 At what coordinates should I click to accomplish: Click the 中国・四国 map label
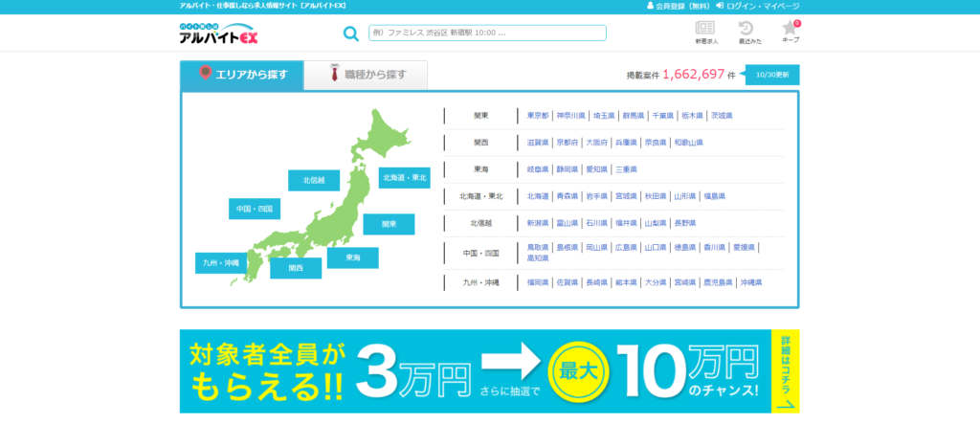[x=255, y=209]
